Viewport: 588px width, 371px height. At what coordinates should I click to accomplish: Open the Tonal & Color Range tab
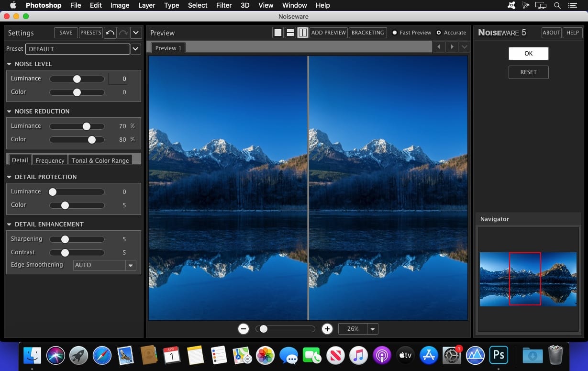click(100, 160)
